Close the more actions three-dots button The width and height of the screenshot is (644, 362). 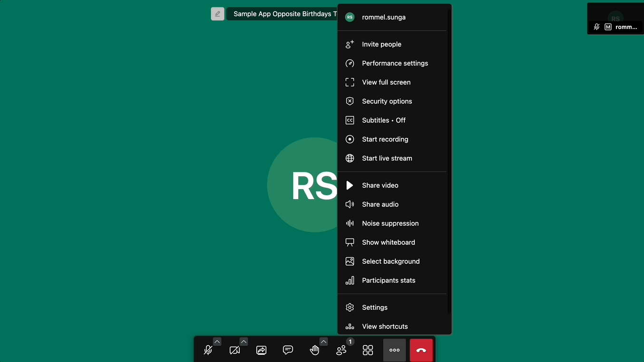[x=394, y=350]
